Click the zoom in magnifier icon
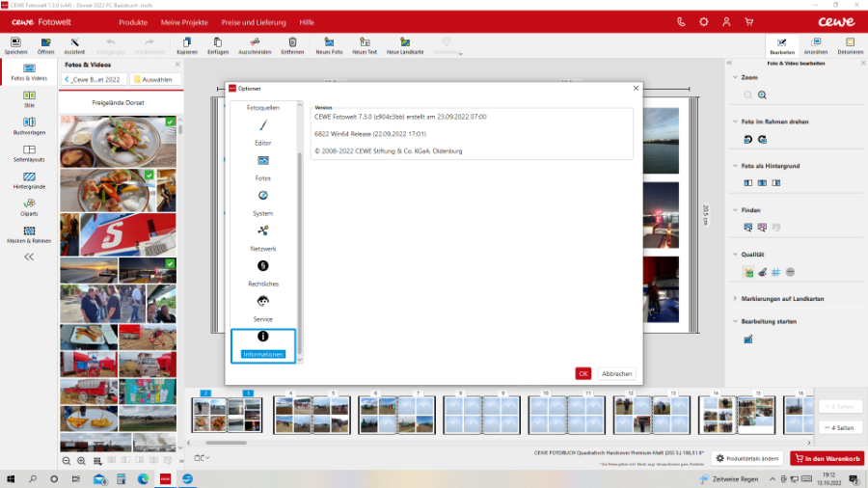 [762, 95]
